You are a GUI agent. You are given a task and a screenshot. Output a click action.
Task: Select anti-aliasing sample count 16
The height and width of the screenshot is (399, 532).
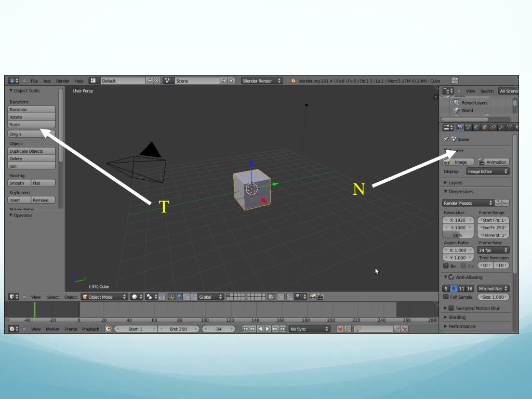pyautogui.click(x=470, y=289)
